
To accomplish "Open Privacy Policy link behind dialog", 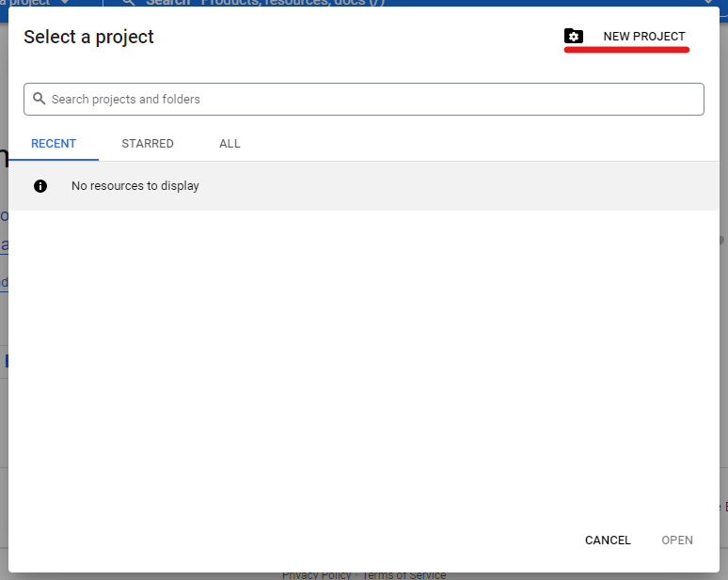I will click(316, 575).
